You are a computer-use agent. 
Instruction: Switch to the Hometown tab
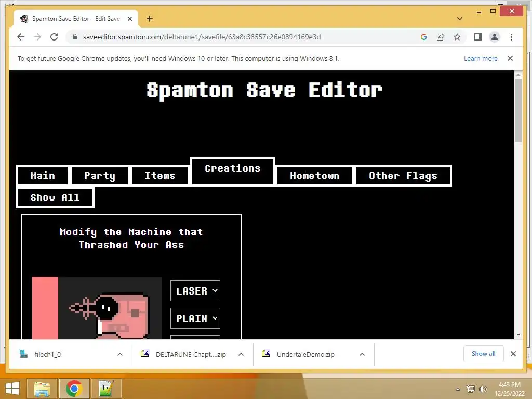coord(314,176)
